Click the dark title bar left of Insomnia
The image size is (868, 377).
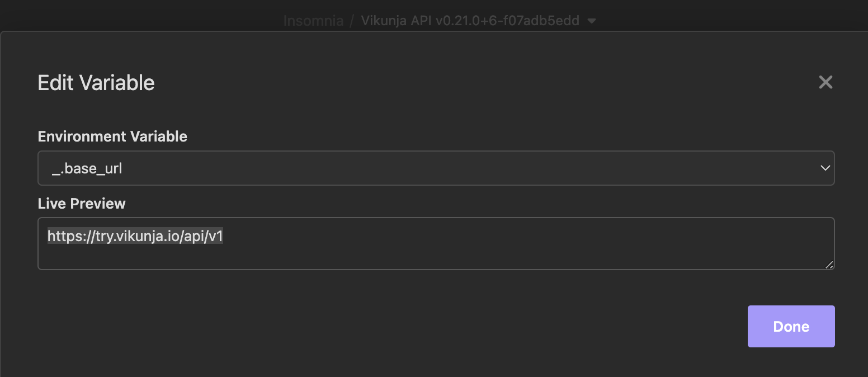click(140, 16)
